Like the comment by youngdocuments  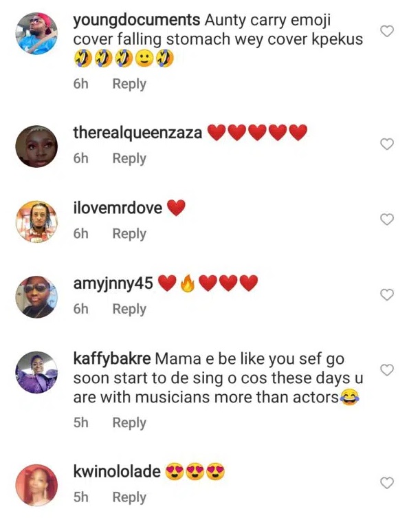click(387, 31)
